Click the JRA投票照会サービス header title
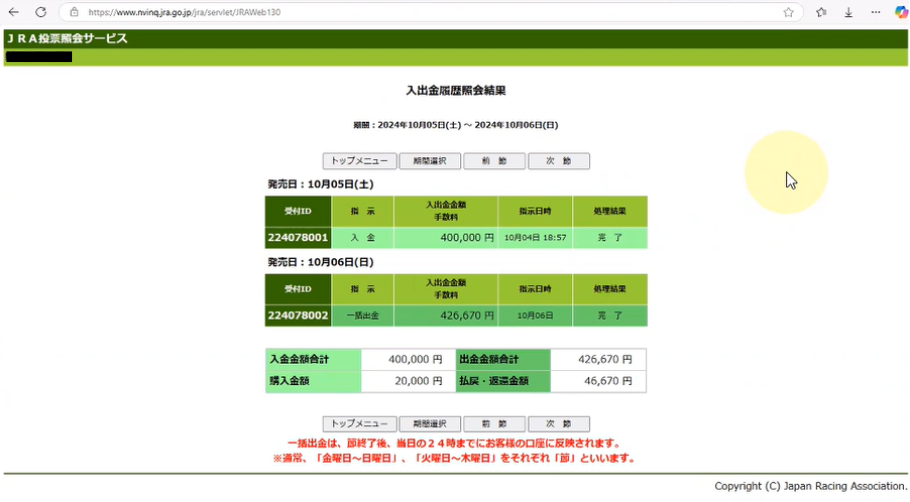Viewport: 910px width, 502px height. click(67, 38)
